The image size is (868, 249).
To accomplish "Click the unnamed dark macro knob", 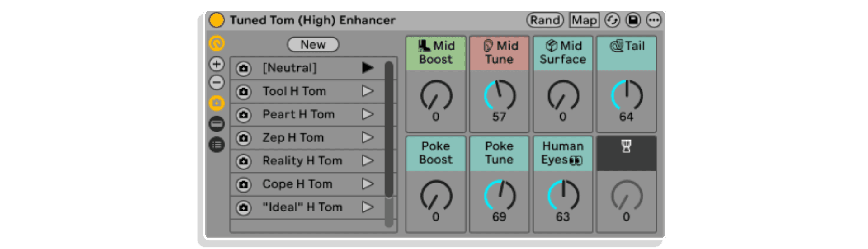I will 627,195.
